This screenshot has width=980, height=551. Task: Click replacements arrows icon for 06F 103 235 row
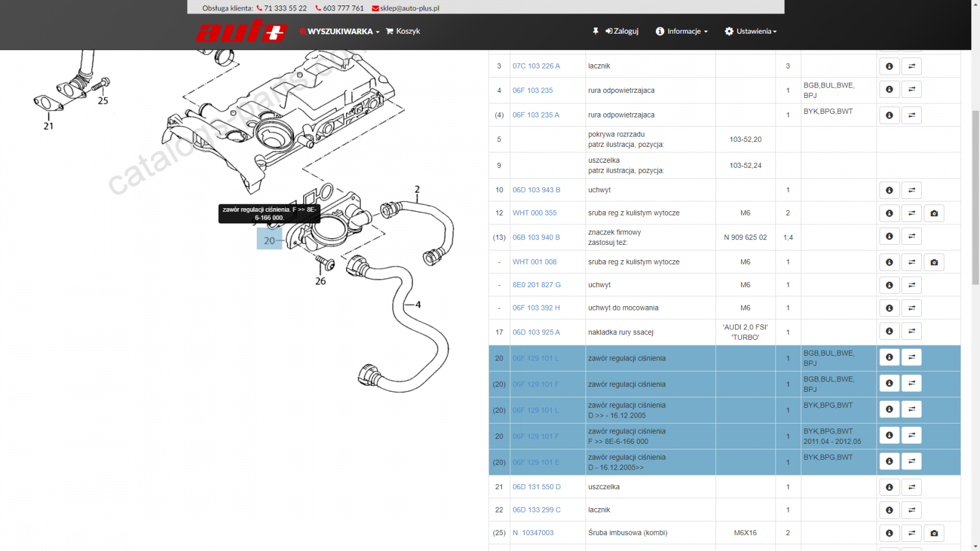point(911,89)
